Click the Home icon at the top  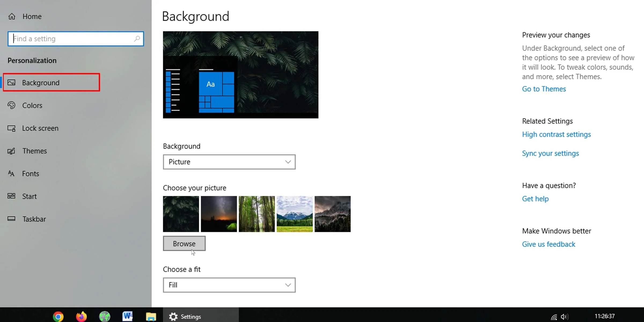click(12, 16)
